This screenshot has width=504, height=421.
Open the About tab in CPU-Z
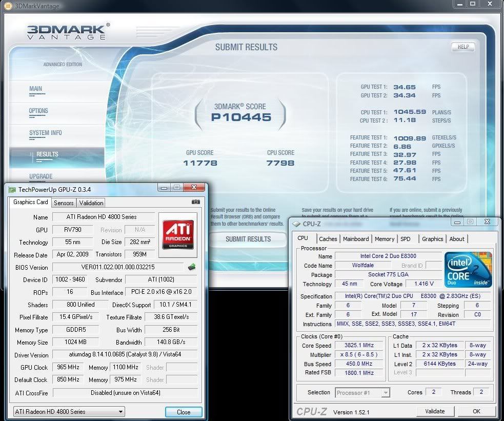[x=457, y=239]
